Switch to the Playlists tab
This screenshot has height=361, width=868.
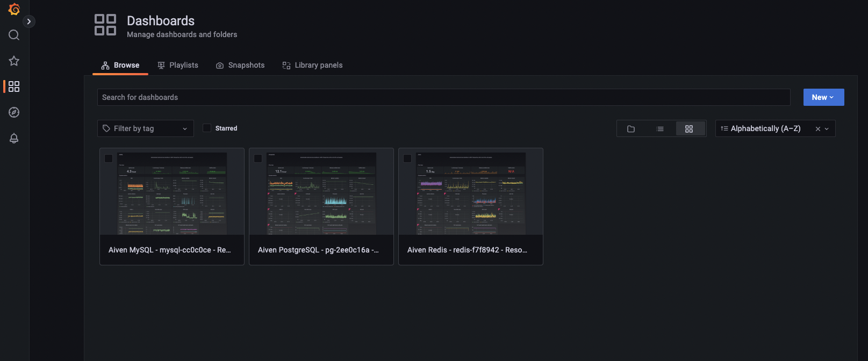(x=178, y=65)
